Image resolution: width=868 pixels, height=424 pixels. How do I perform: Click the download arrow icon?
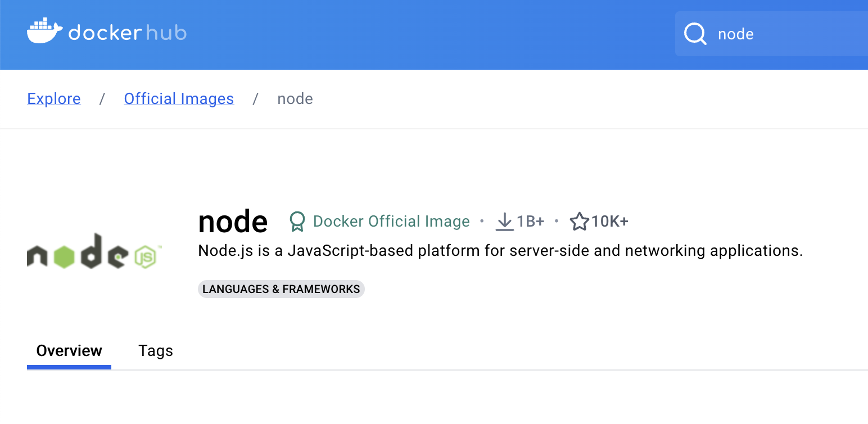click(504, 222)
